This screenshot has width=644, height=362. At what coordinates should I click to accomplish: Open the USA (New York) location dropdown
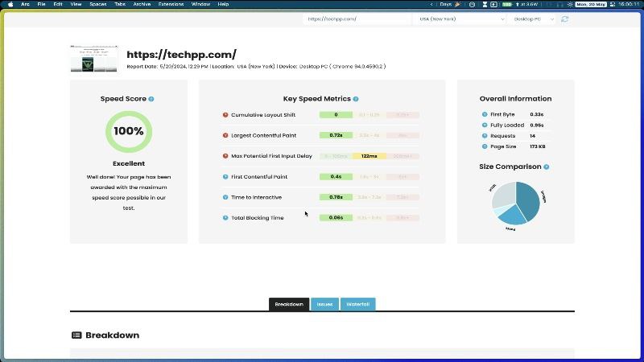[460, 19]
